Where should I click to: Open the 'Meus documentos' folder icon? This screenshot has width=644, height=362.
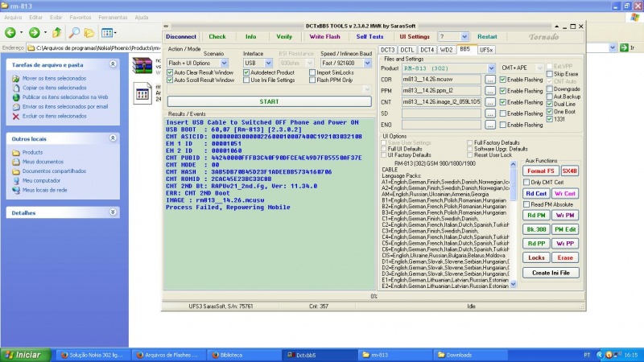tap(16, 162)
